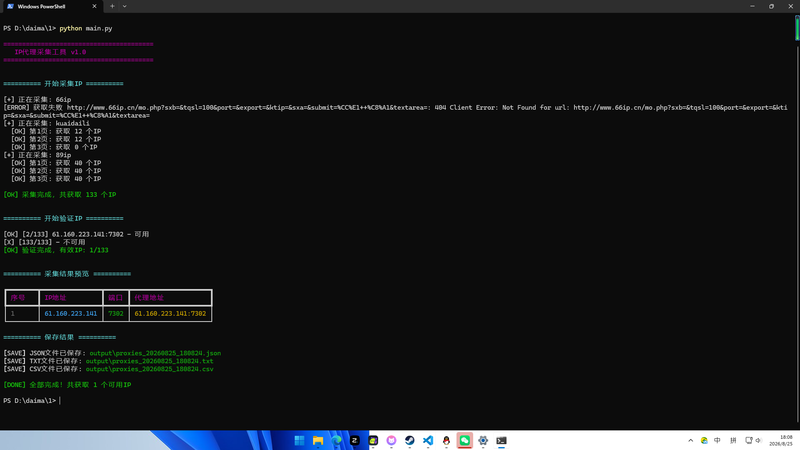Open the Windows Start menu
800x450 pixels.
[299, 440]
